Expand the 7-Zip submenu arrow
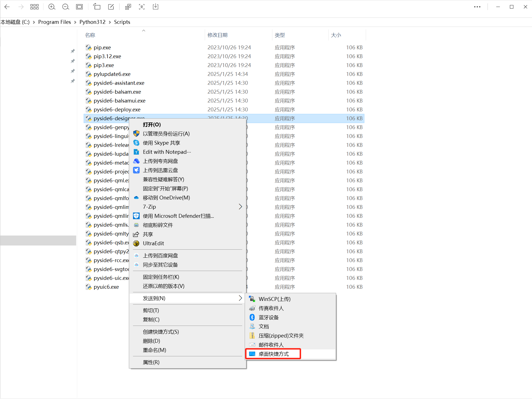 [x=240, y=207]
